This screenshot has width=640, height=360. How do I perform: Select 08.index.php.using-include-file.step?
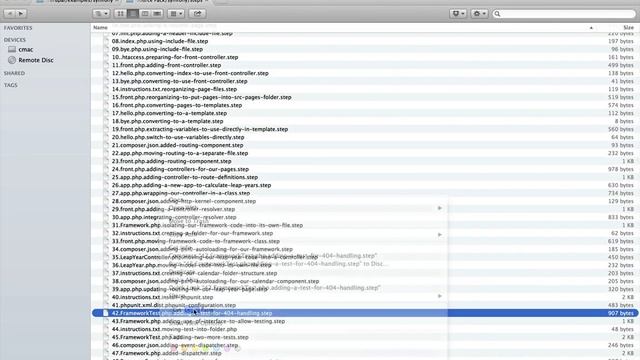[160, 41]
